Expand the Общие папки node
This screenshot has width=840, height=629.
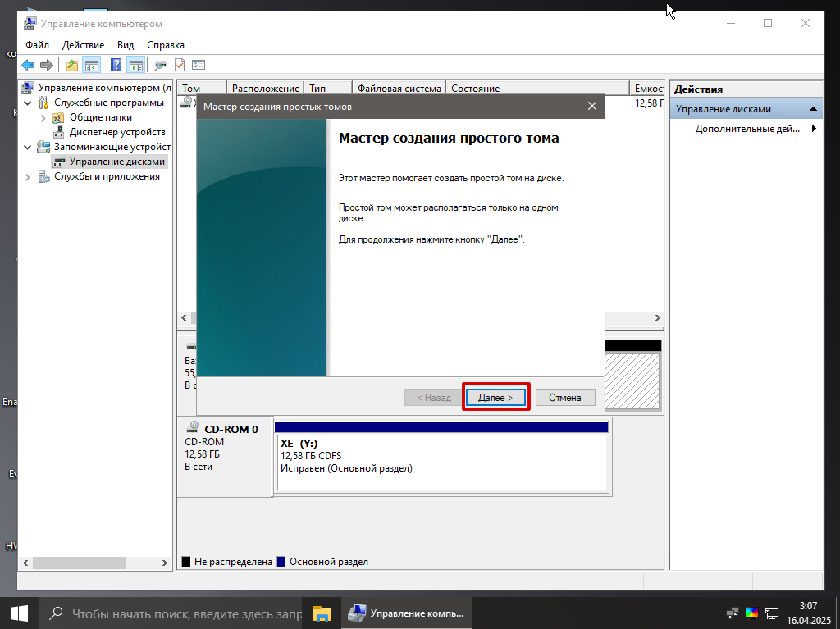43,117
